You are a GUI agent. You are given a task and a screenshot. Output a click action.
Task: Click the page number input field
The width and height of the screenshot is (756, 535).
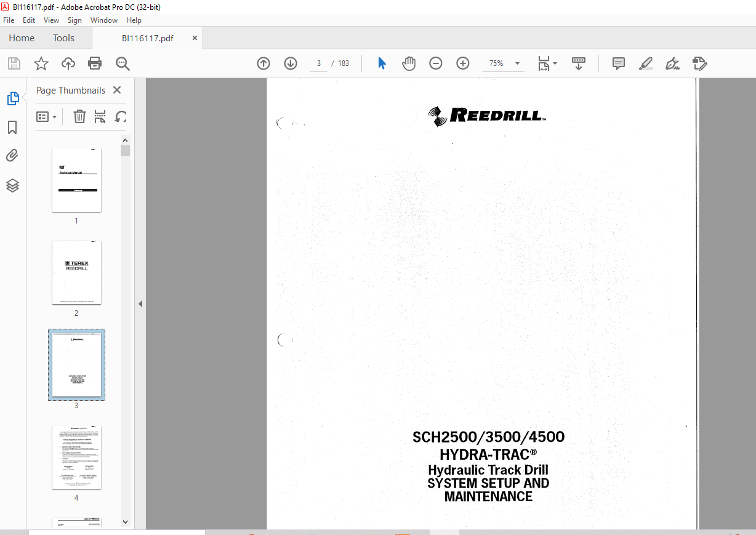(319, 63)
